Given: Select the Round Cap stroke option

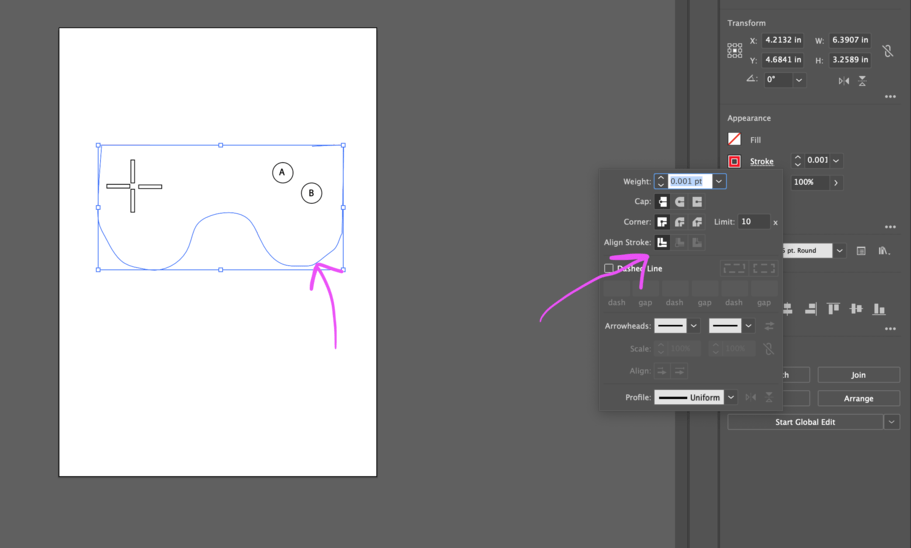Looking at the screenshot, I should (680, 202).
